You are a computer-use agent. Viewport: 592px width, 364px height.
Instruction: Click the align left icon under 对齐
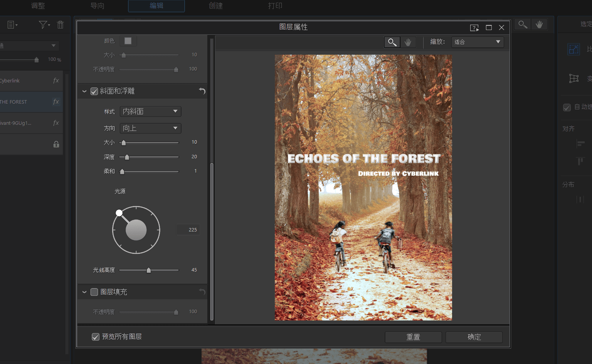[x=580, y=144]
